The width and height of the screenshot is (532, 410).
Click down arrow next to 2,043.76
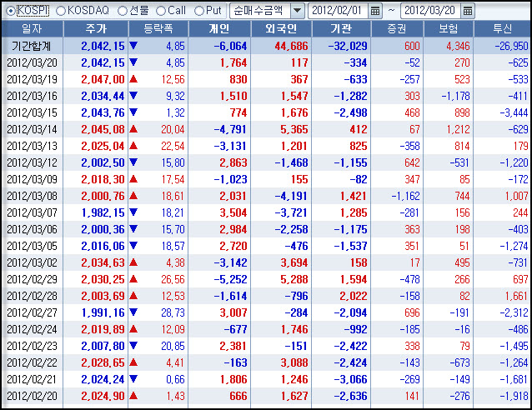(x=133, y=112)
